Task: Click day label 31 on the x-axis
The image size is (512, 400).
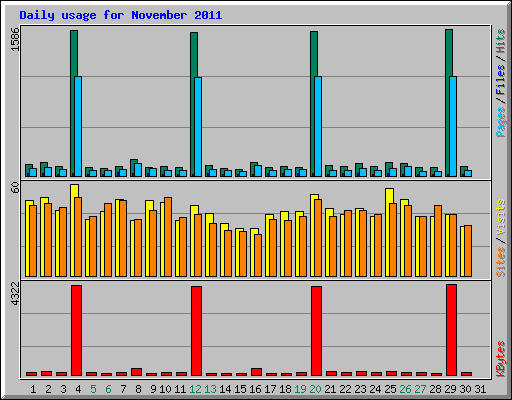Action: tap(480, 389)
